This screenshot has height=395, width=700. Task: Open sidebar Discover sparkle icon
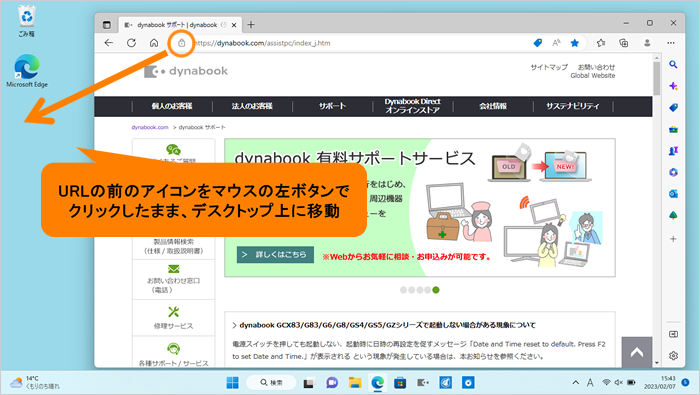[x=673, y=86]
